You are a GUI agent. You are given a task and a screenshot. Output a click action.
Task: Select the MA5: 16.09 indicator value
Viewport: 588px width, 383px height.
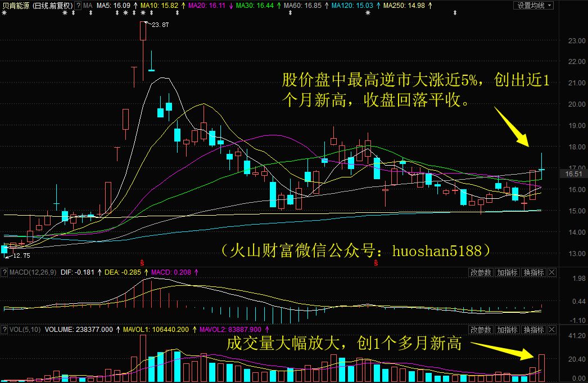coord(113,6)
